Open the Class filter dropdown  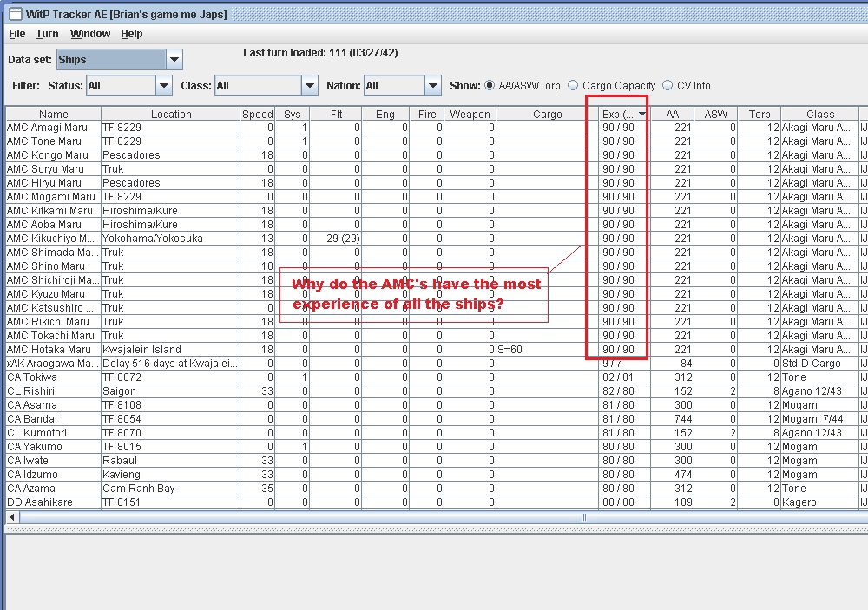310,86
